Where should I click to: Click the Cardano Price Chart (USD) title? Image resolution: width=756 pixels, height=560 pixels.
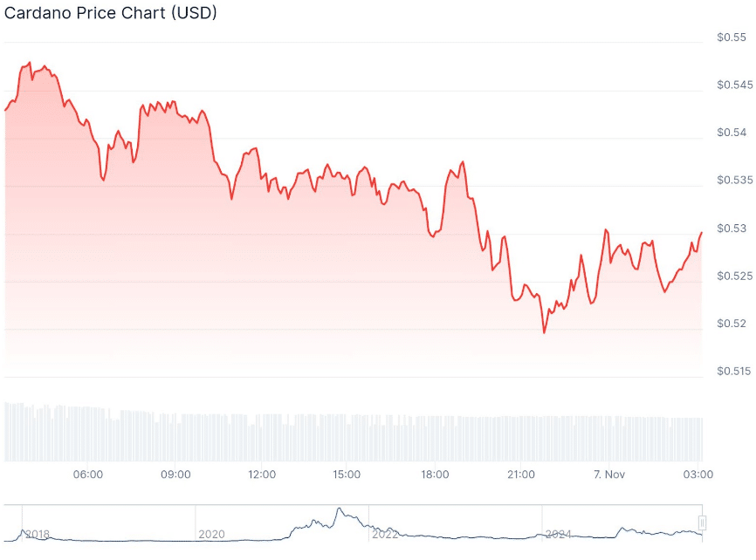point(111,13)
